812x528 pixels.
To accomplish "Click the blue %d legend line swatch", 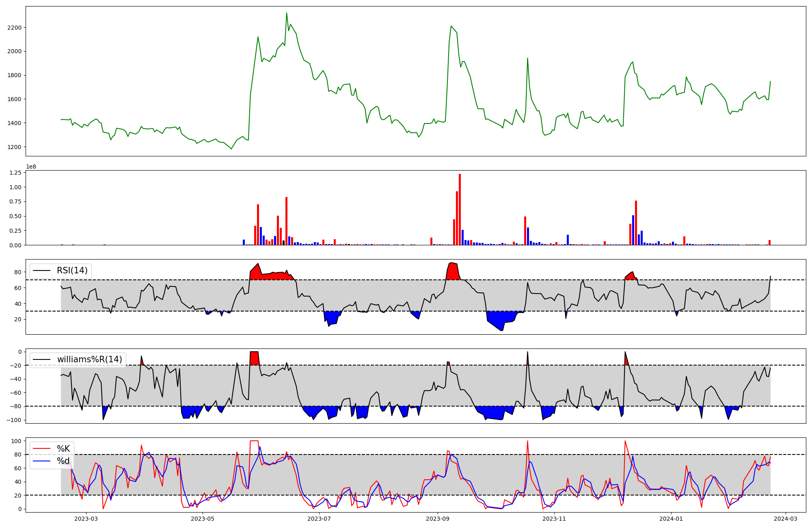I will coord(41,461).
